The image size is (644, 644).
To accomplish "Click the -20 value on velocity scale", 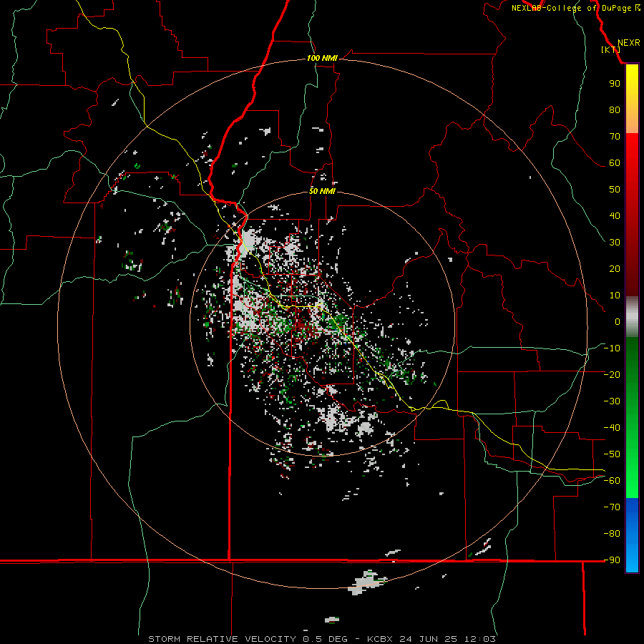I will [x=612, y=374].
